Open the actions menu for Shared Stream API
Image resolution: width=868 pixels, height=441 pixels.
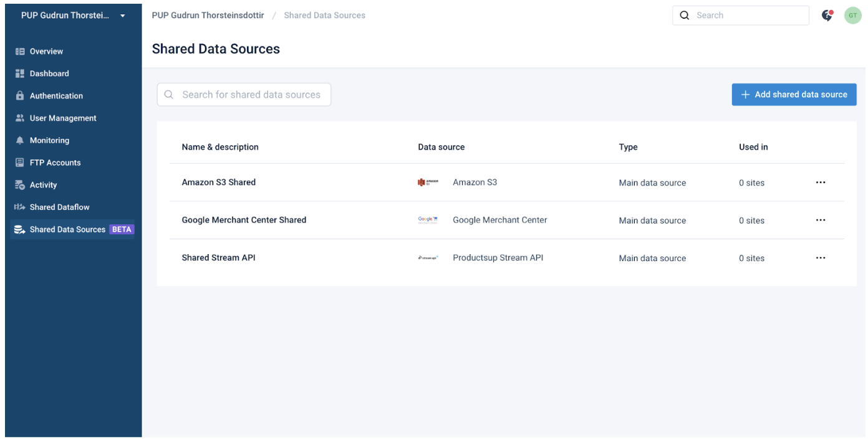(x=821, y=257)
